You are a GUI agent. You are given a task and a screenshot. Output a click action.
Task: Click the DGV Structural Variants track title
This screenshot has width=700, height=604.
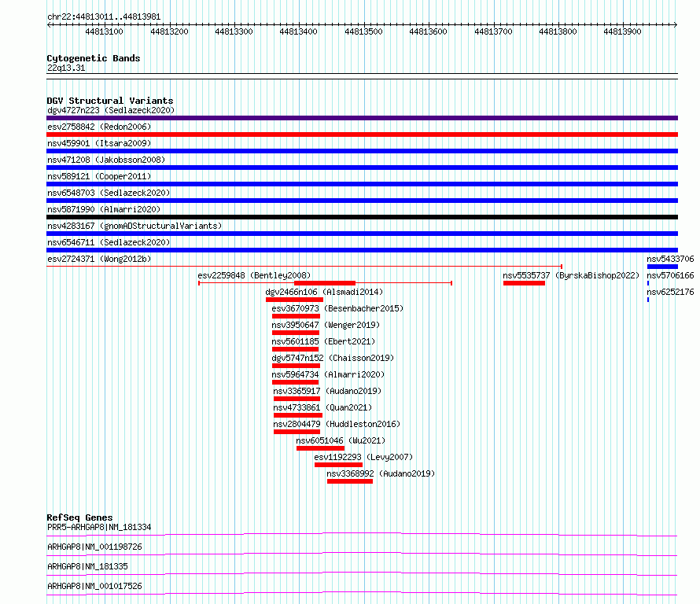pos(110,101)
